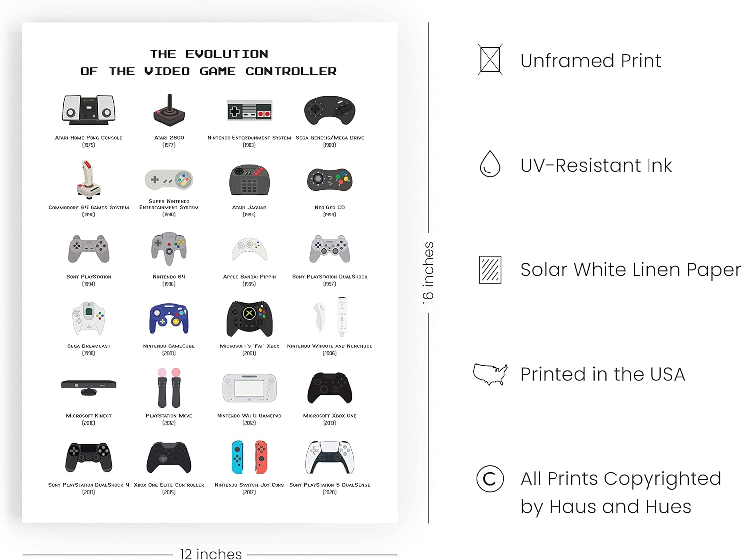The image size is (742, 560).
Task: Click the Unframed Print icon
Action: pyautogui.click(x=490, y=60)
